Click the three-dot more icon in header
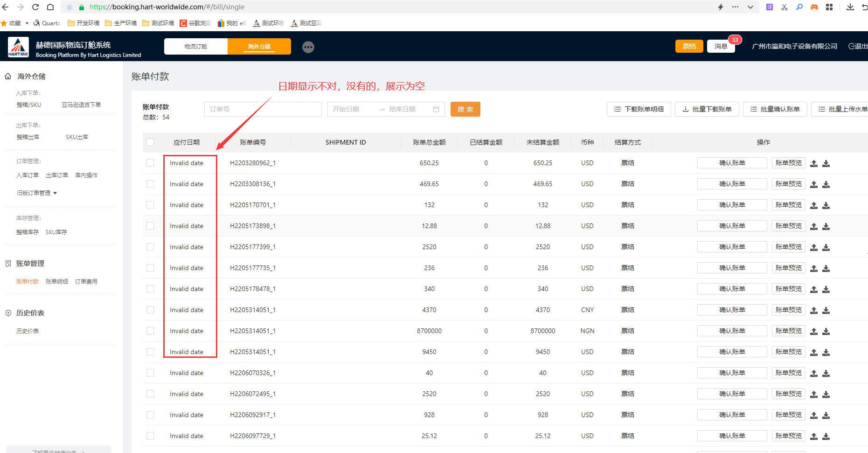This screenshot has height=453, width=868. 308,47
